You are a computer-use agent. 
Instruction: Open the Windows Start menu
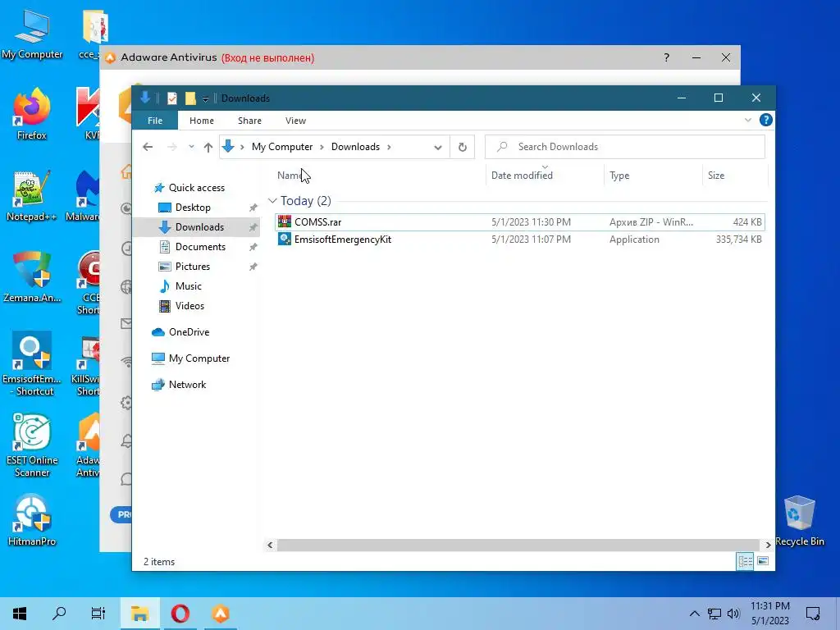[20, 614]
